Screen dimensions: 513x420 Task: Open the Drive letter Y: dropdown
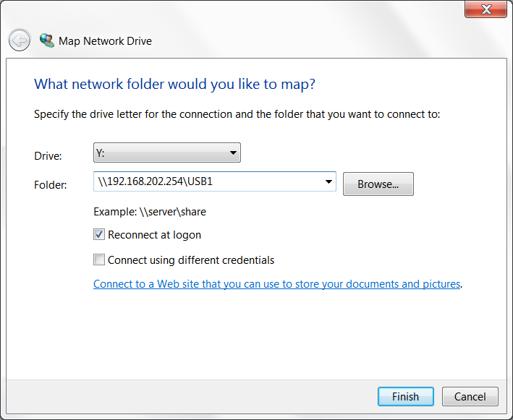tap(167, 153)
